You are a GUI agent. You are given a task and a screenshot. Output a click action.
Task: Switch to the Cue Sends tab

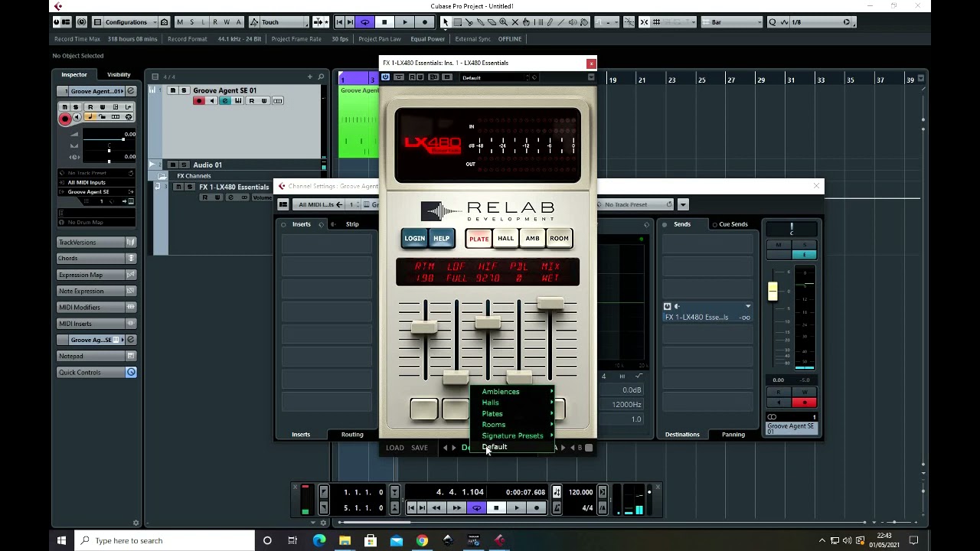(733, 224)
